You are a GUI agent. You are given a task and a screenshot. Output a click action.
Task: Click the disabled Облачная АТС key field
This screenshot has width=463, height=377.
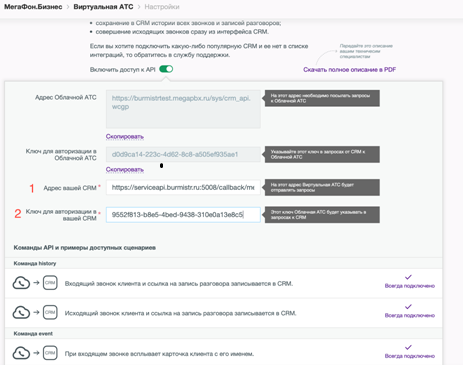pos(183,154)
